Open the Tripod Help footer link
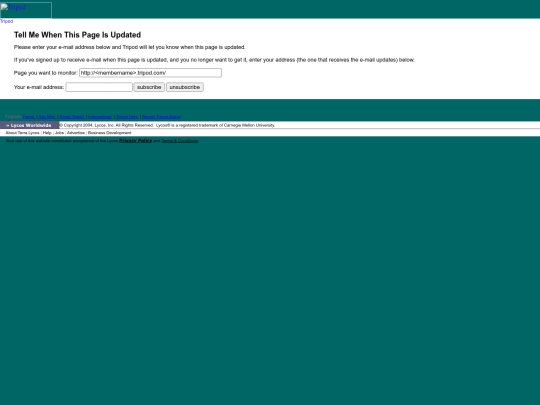 127,117
